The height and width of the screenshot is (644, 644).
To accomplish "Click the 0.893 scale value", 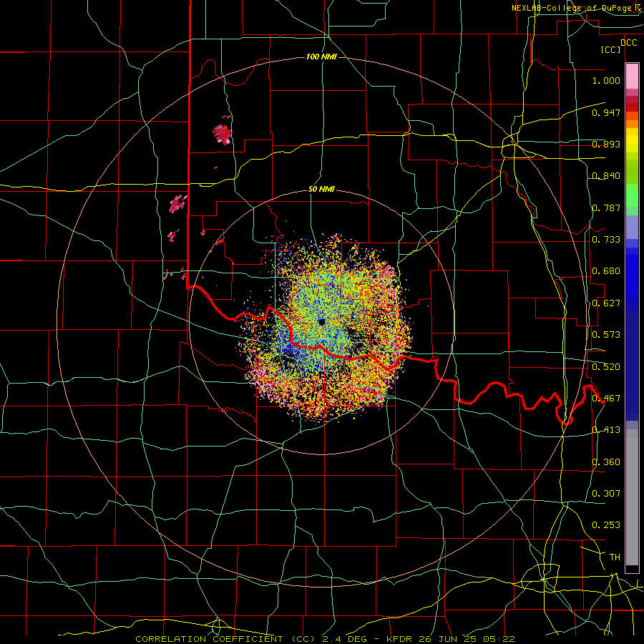I will click(606, 144).
